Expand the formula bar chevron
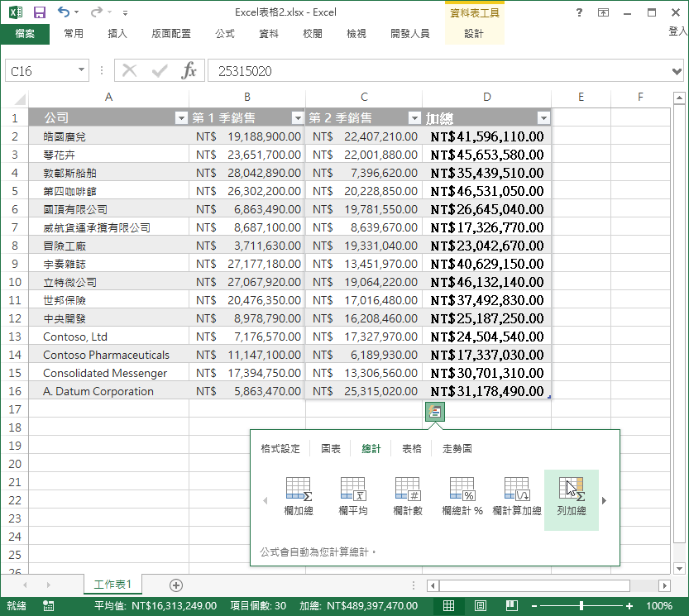Image resolution: width=689 pixels, height=616 pixels. click(677, 71)
